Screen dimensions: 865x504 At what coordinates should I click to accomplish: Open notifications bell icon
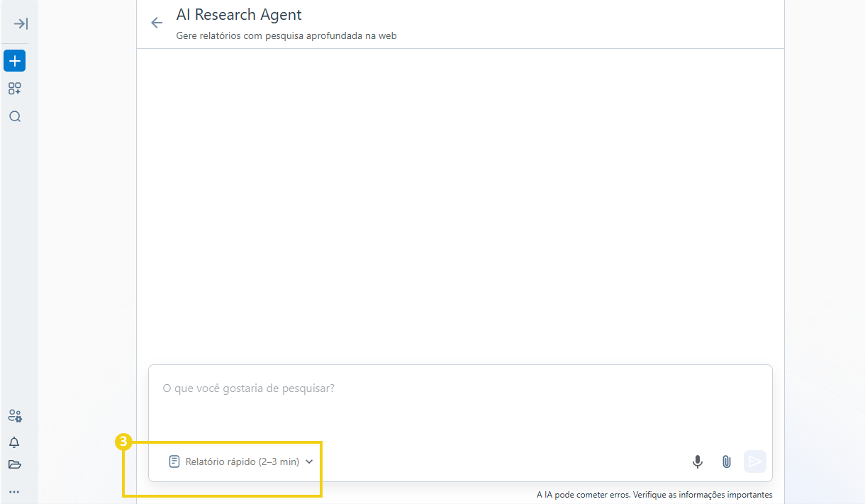coord(14,442)
